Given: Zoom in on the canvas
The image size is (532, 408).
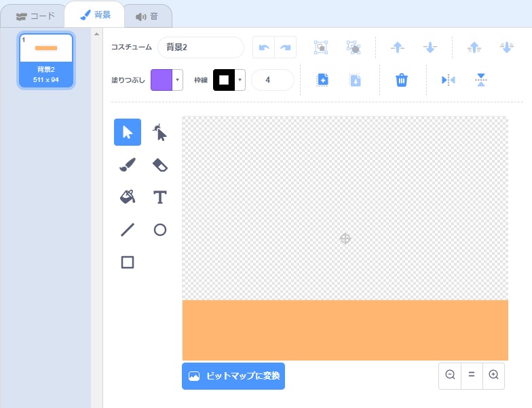Looking at the screenshot, I should coord(493,375).
